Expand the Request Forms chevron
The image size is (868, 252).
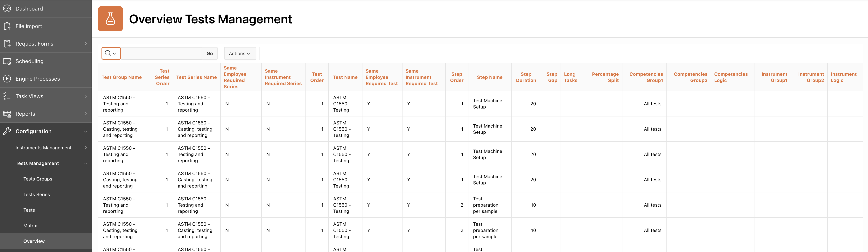pyautogui.click(x=86, y=43)
